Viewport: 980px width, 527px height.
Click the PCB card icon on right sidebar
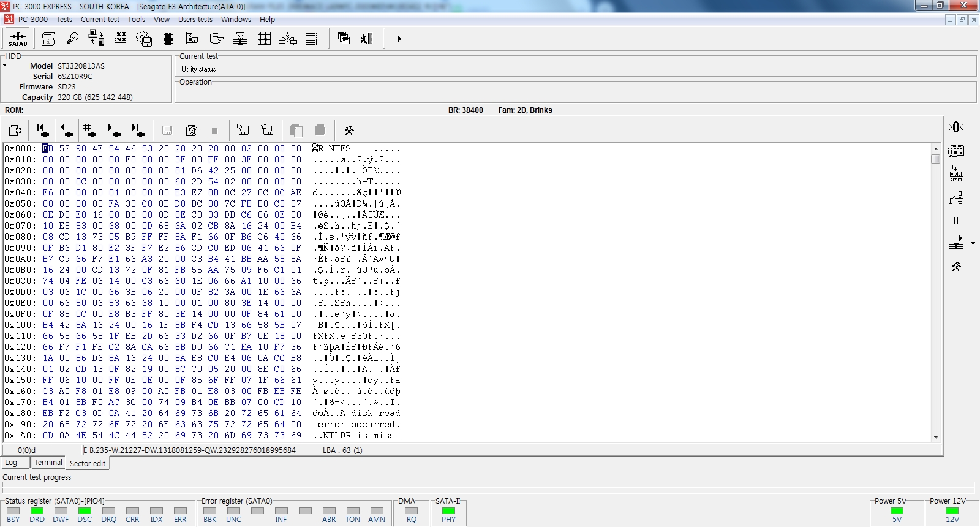pos(956,150)
